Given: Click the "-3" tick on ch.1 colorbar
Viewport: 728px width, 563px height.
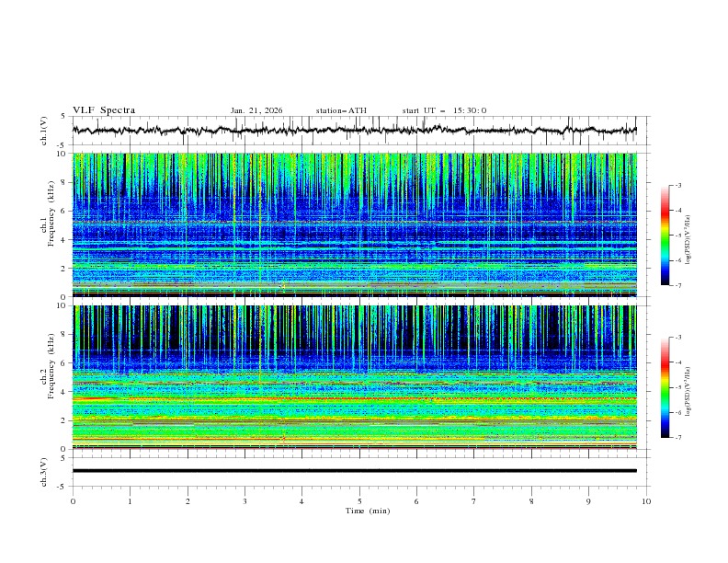Looking at the screenshot, I should (x=677, y=185).
